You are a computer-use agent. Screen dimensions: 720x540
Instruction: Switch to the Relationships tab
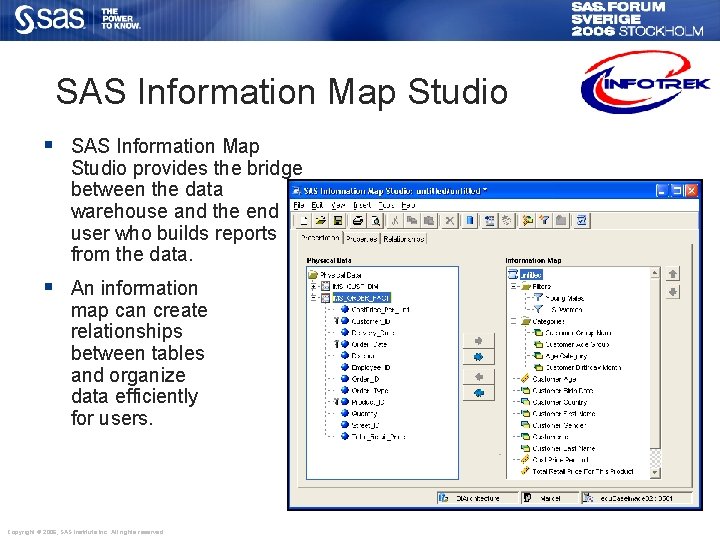[x=404, y=239]
